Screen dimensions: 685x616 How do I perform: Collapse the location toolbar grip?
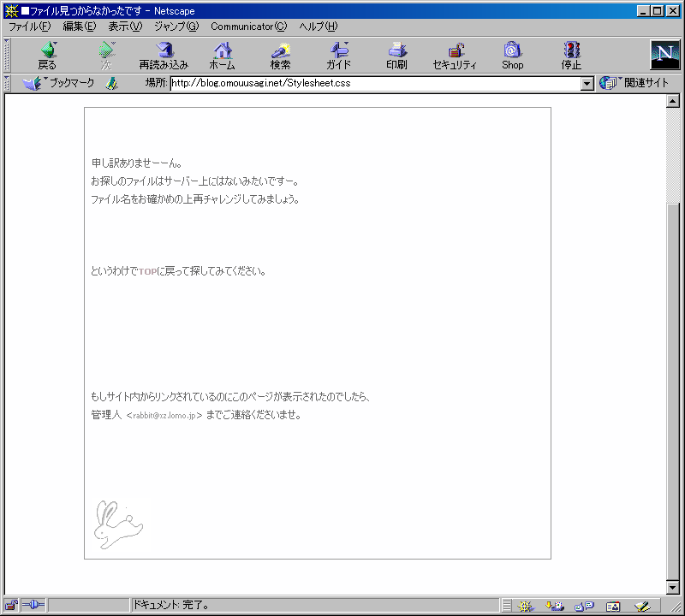[x=7, y=83]
